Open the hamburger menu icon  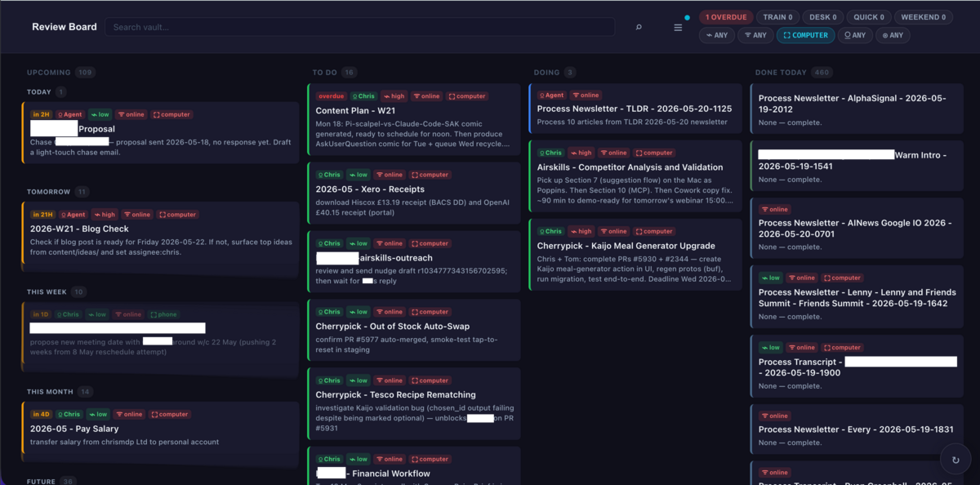coord(678,27)
